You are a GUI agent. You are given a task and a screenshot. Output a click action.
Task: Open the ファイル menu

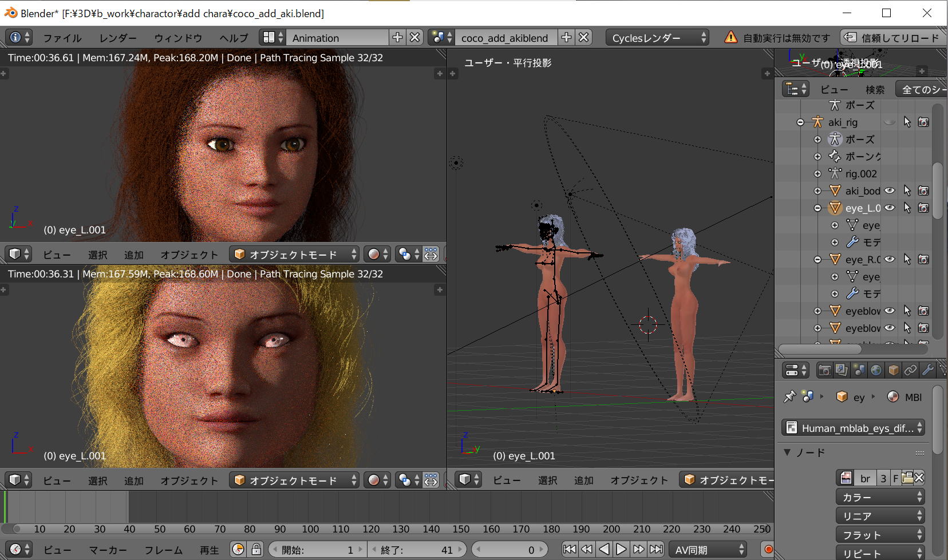[62, 38]
